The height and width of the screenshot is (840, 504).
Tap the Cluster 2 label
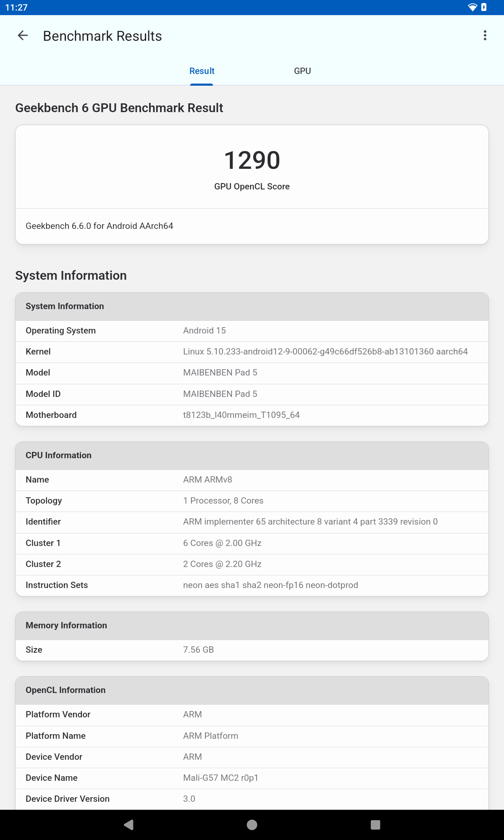(x=43, y=564)
